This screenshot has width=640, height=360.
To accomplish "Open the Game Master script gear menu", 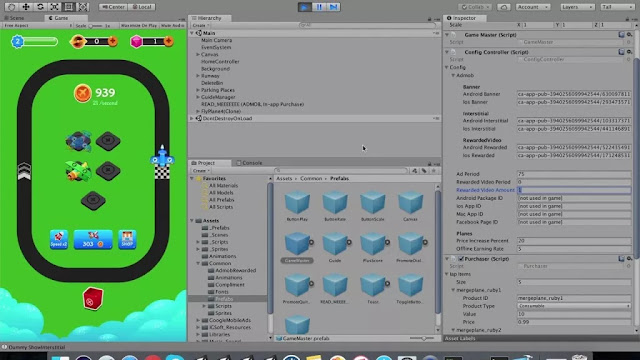I will 629,35.
